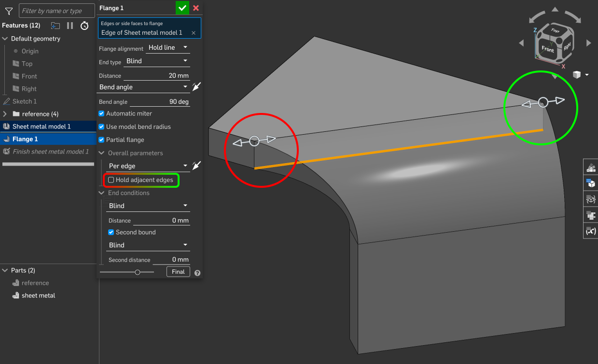Select the Origin feature
598x364 pixels.
(x=30, y=51)
